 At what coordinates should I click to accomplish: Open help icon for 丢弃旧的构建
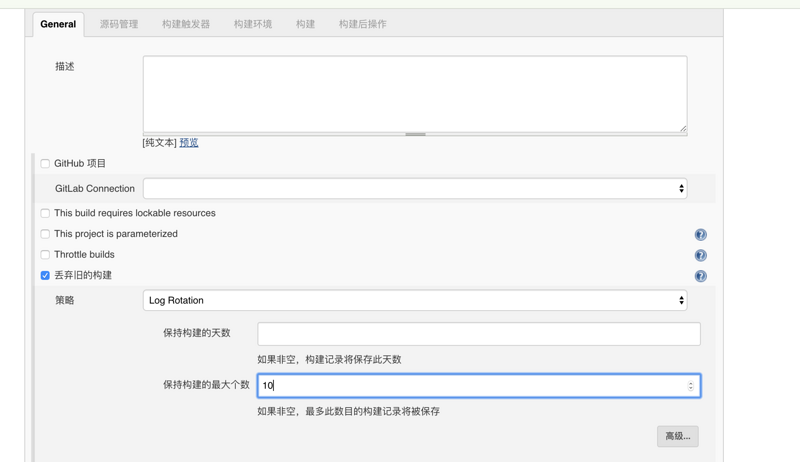[700, 276]
